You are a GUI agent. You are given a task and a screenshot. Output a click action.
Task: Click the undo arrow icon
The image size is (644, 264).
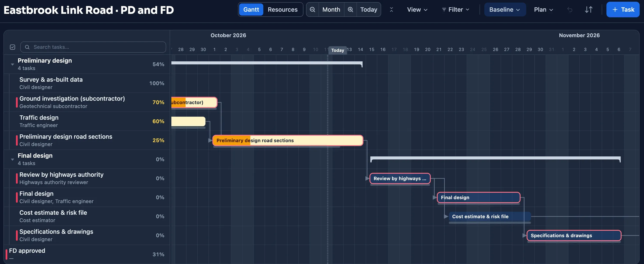pos(570,10)
